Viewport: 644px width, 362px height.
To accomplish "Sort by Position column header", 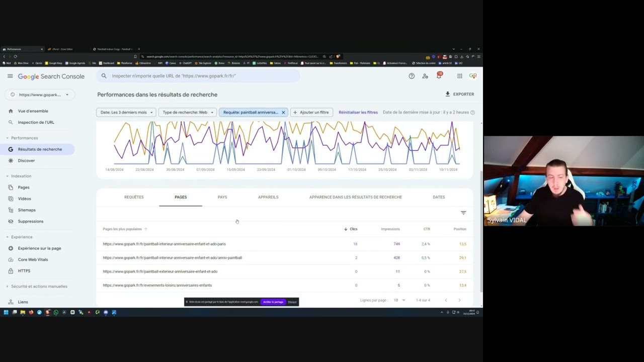I will (460, 229).
